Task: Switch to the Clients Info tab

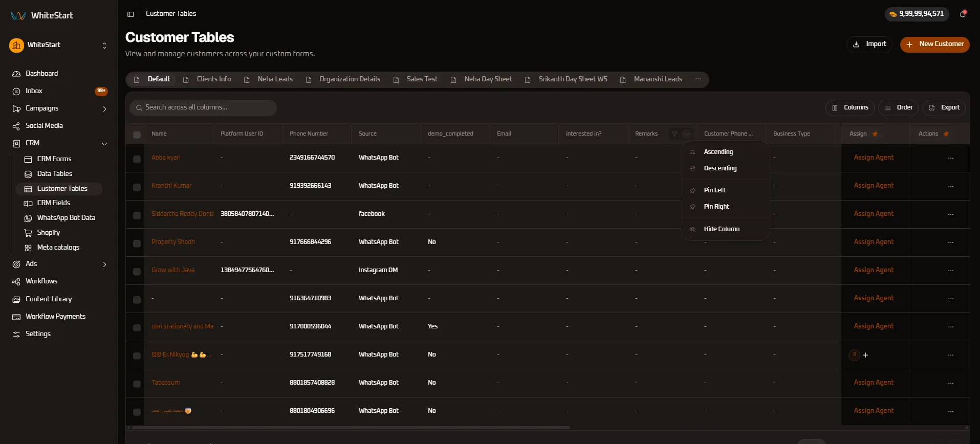Action: pos(207,79)
